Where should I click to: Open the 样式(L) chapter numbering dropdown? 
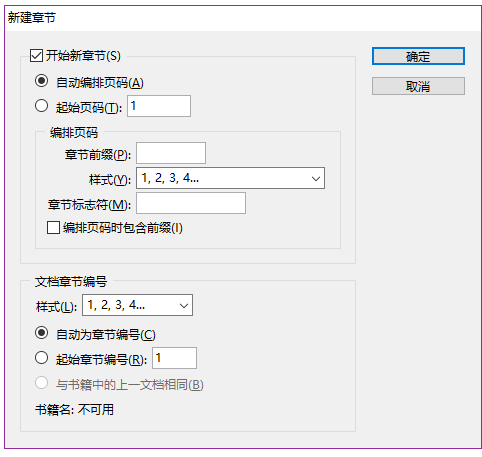click(x=137, y=305)
